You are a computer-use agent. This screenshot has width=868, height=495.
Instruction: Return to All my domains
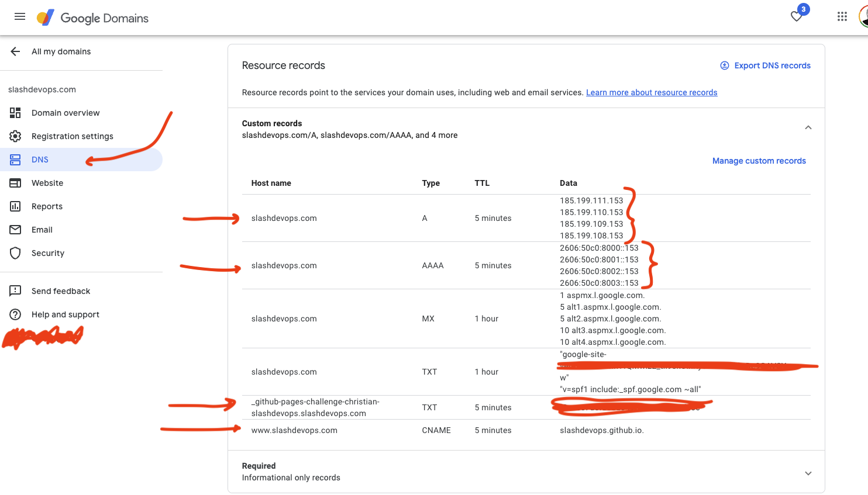tap(61, 51)
